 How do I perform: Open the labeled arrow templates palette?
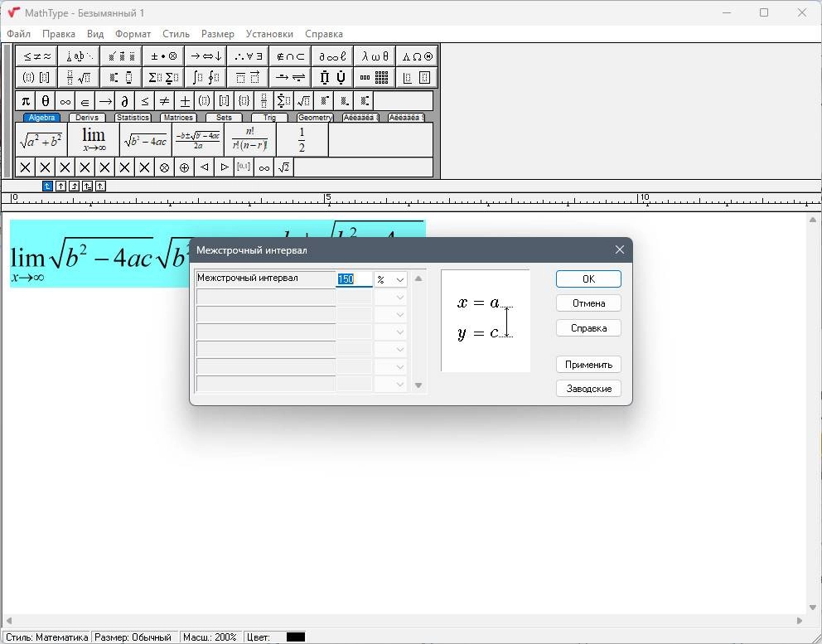[290, 78]
